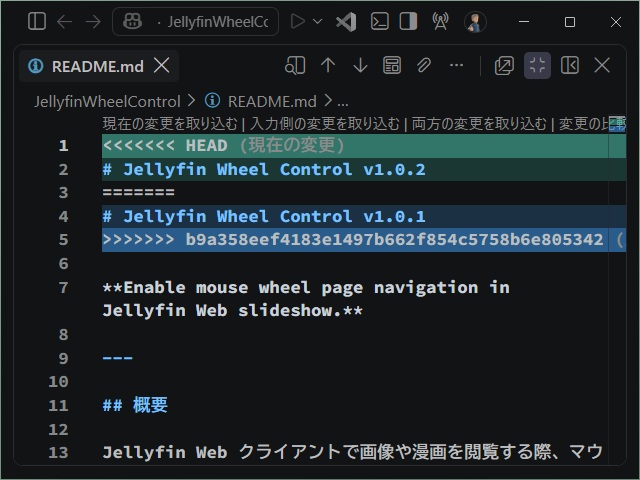Go forward with the right arrow
The height and width of the screenshot is (480, 640).
pos(93,21)
